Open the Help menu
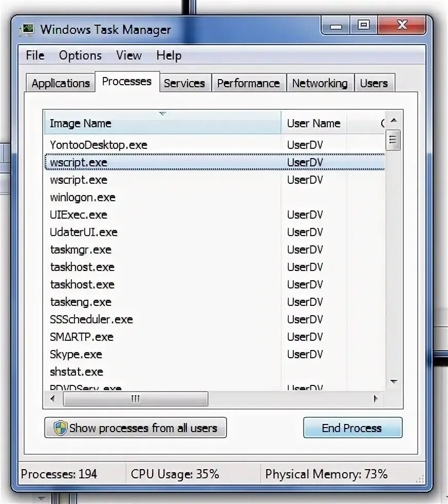The image size is (448, 504). 169,55
